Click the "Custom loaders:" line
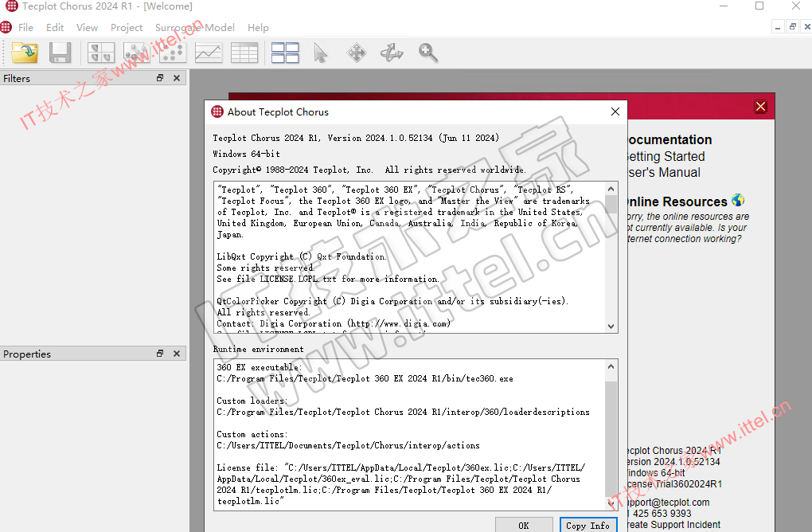 pos(252,401)
